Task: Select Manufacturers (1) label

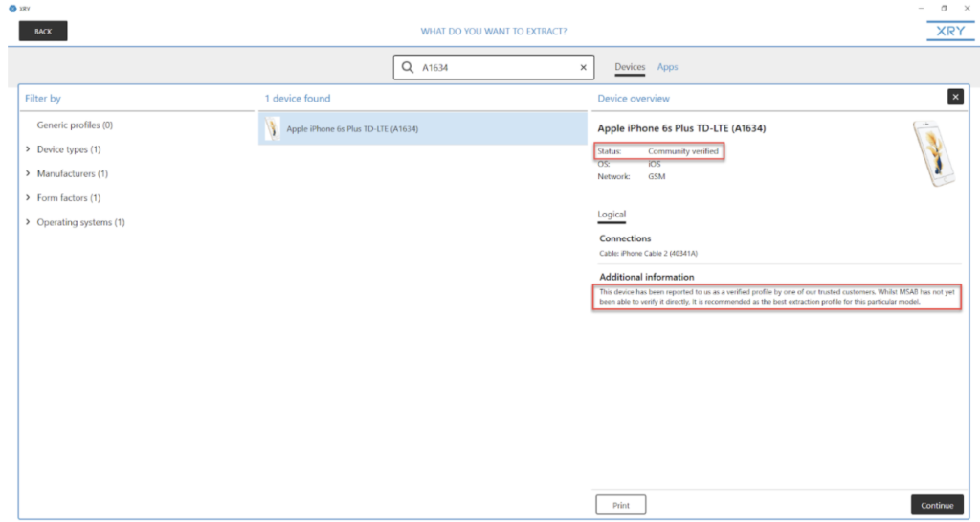Action: pos(73,173)
